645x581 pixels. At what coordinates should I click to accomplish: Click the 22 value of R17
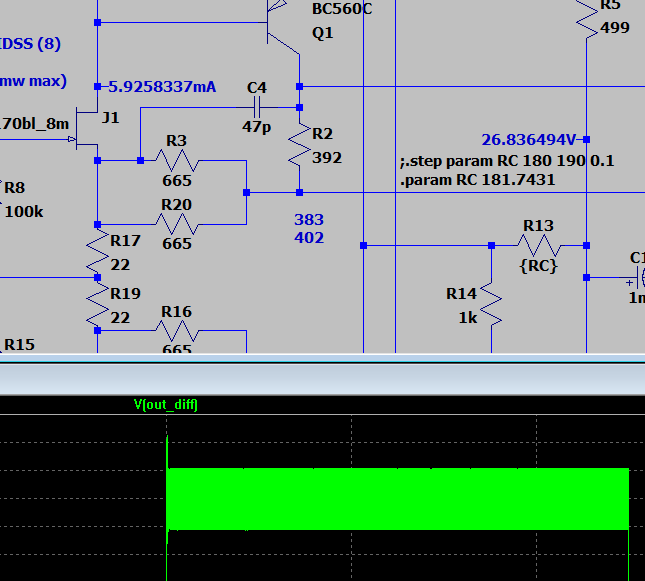(x=120, y=265)
